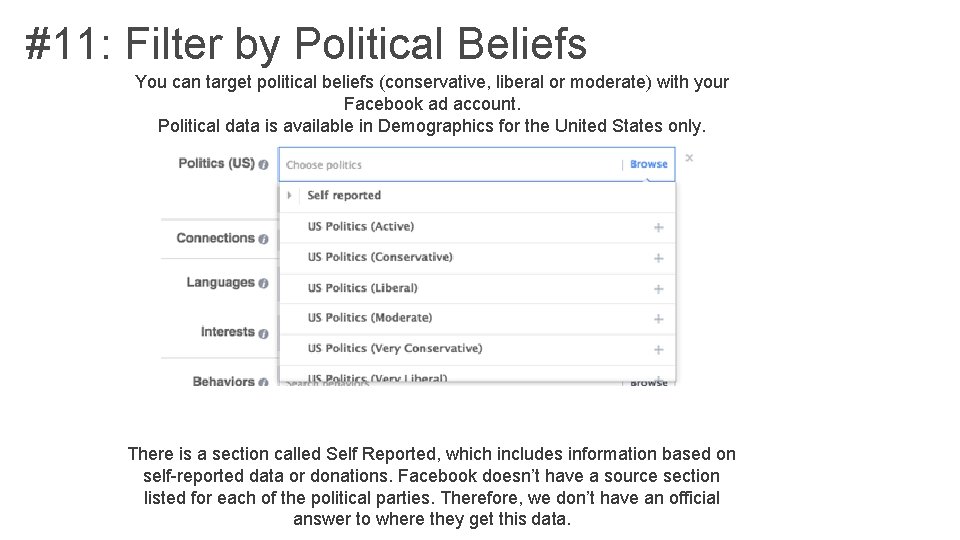
Task: Add US Politics (Active) with plus icon
Action: [x=658, y=227]
